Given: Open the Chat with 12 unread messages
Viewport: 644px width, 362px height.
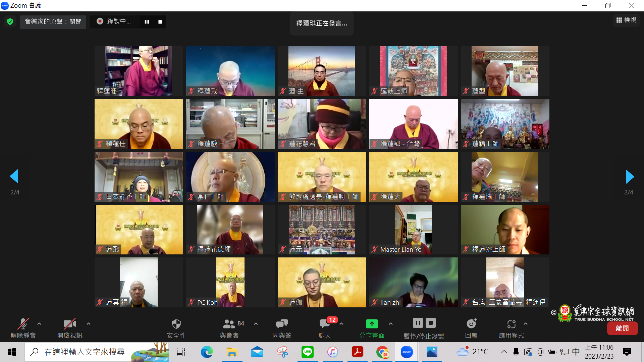Looking at the screenshot, I should click(325, 324).
